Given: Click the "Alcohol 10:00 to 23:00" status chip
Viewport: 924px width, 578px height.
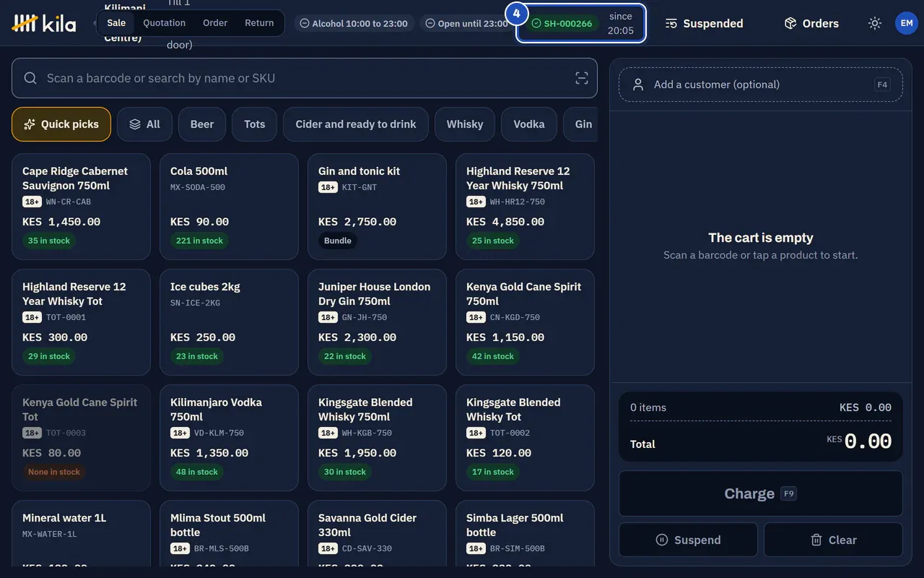Looking at the screenshot, I should (x=354, y=23).
